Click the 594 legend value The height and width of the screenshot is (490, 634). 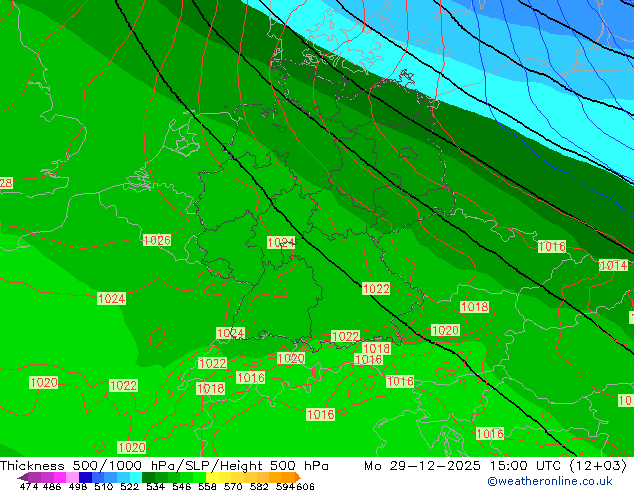pyautogui.click(x=285, y=486)
